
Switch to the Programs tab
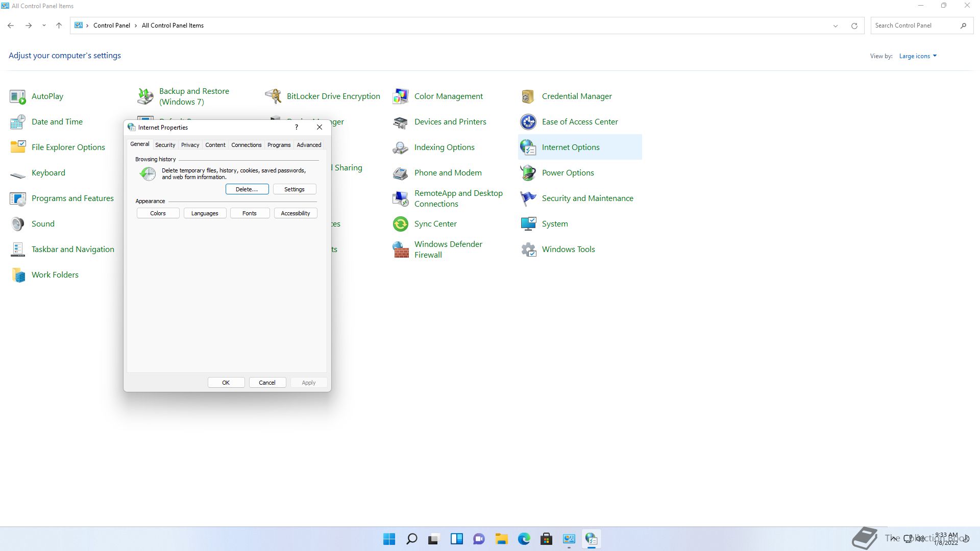pyautogui.click(x=279, y=145)
